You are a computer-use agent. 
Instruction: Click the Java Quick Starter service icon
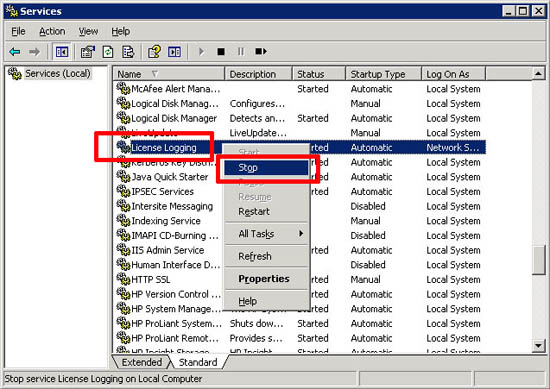point(123,176)
